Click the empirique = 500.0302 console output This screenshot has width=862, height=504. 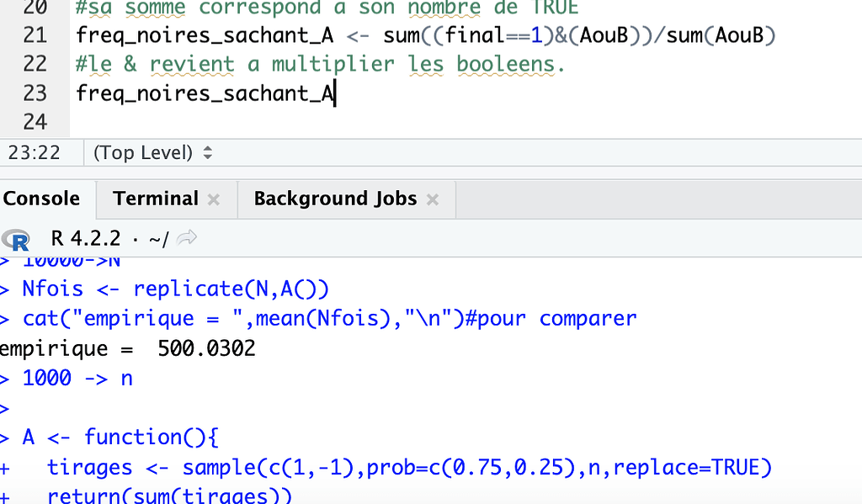pos(126,347)
